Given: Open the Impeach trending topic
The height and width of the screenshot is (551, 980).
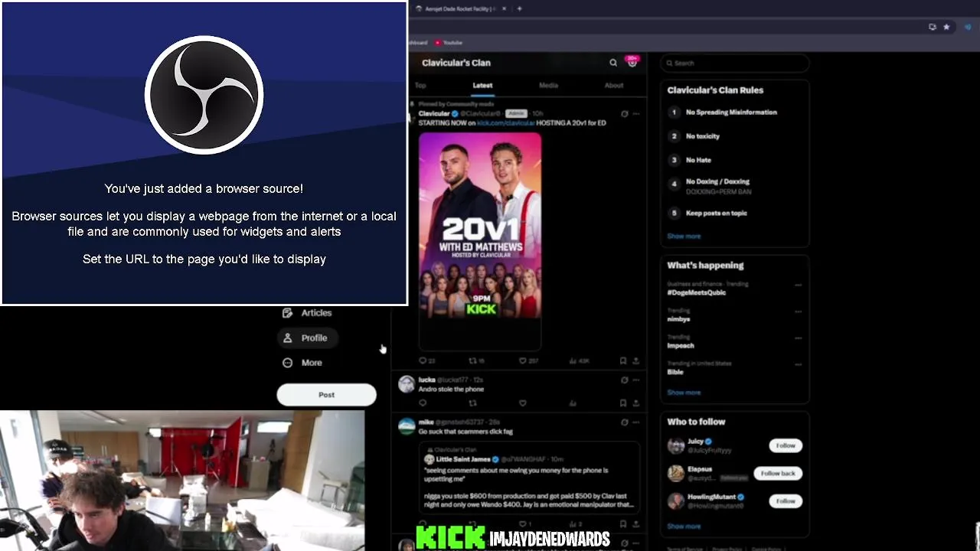Looking at the screenshot, I should pyautogui.click(x=681, y=346).
